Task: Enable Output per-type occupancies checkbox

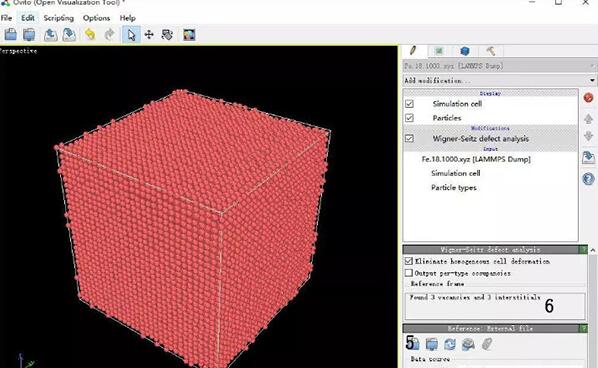Action: [409, 273]
